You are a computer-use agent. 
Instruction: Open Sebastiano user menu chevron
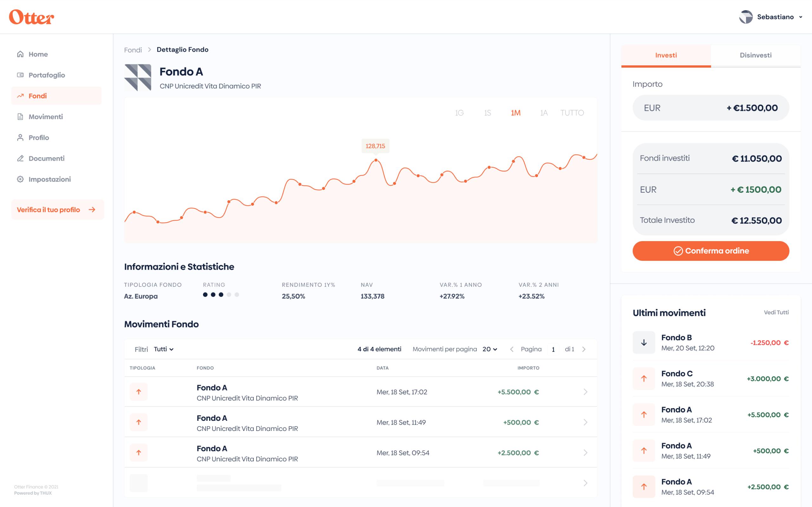click(x=801, y=17)
